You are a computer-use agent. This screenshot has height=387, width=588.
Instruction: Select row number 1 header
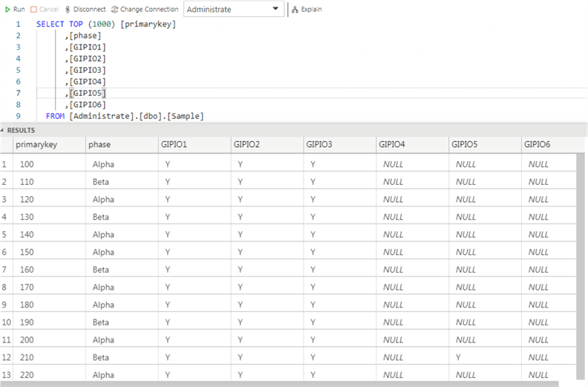click(x=5, y=163)
